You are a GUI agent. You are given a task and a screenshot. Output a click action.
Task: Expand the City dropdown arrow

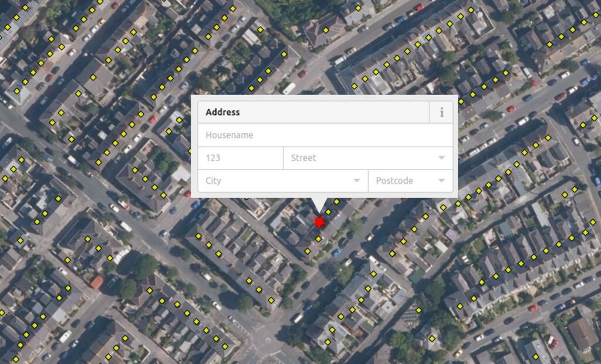click(356, 181)
